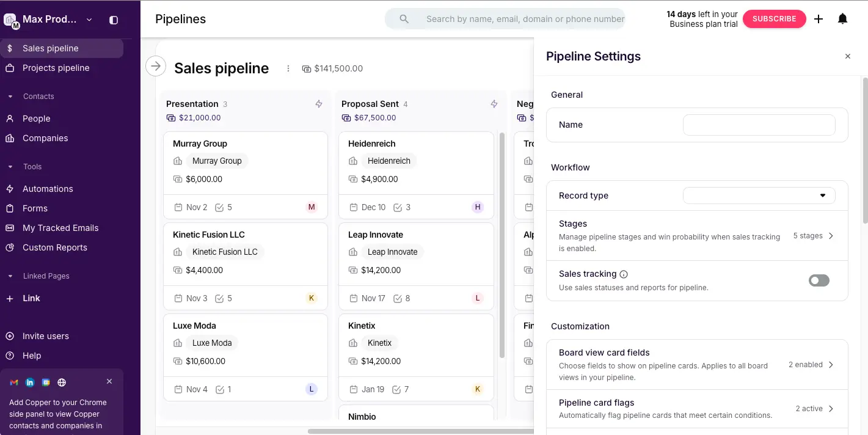
Task: Enable the Sales tracking toggle
Action: coord(819,280)
